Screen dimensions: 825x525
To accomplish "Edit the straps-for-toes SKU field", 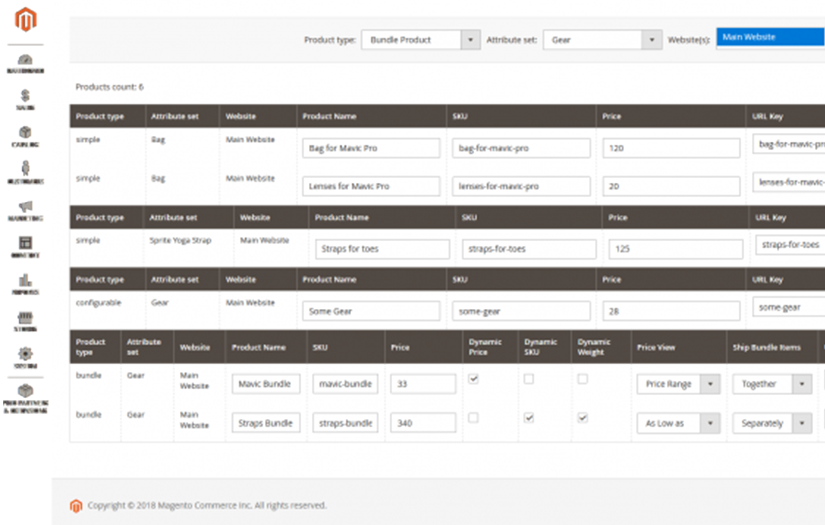I will pyautogui.click(x=529, y=249).
